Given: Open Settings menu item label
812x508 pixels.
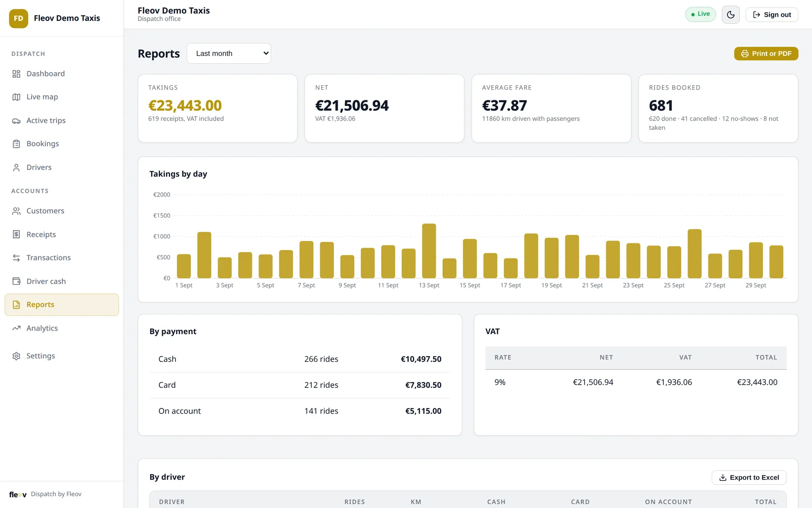Looking at the screenshot, I should (x=41, y=356).
